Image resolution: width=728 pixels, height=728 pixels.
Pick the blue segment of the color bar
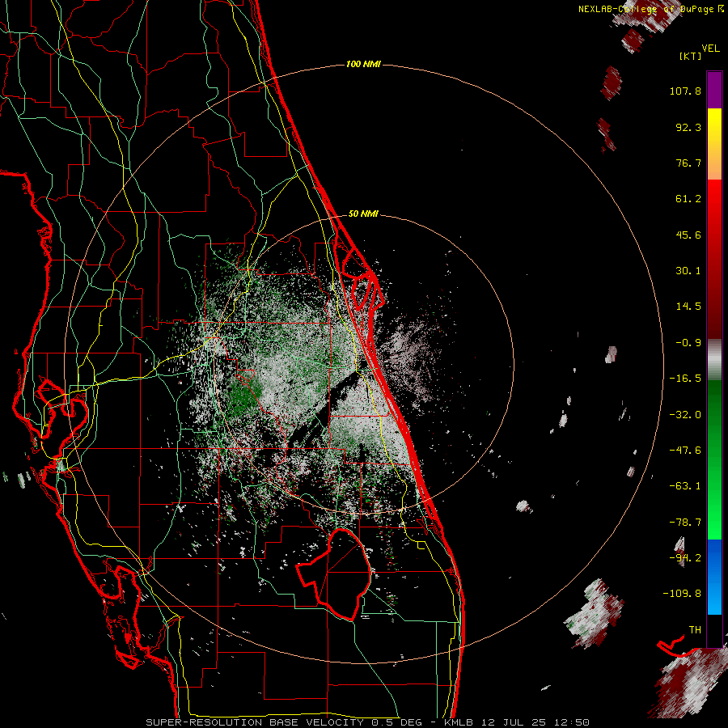pyautogui.click(x=714, y=577)
